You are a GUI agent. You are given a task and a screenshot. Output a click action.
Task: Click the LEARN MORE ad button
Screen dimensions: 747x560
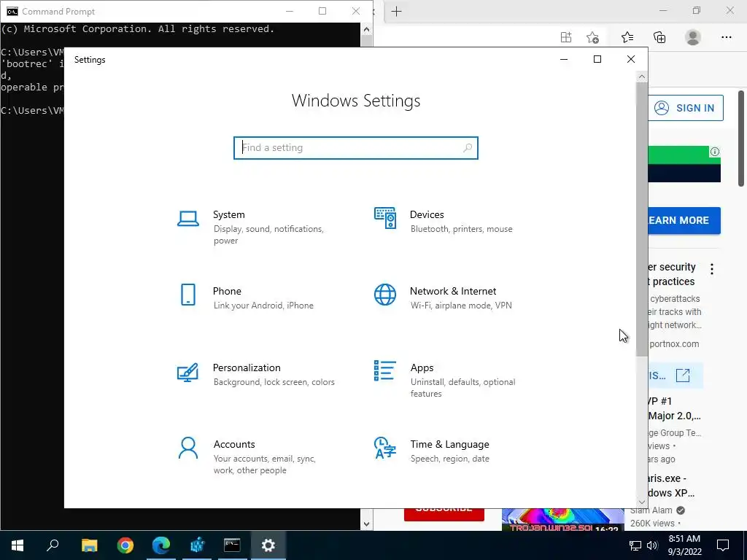684,220
